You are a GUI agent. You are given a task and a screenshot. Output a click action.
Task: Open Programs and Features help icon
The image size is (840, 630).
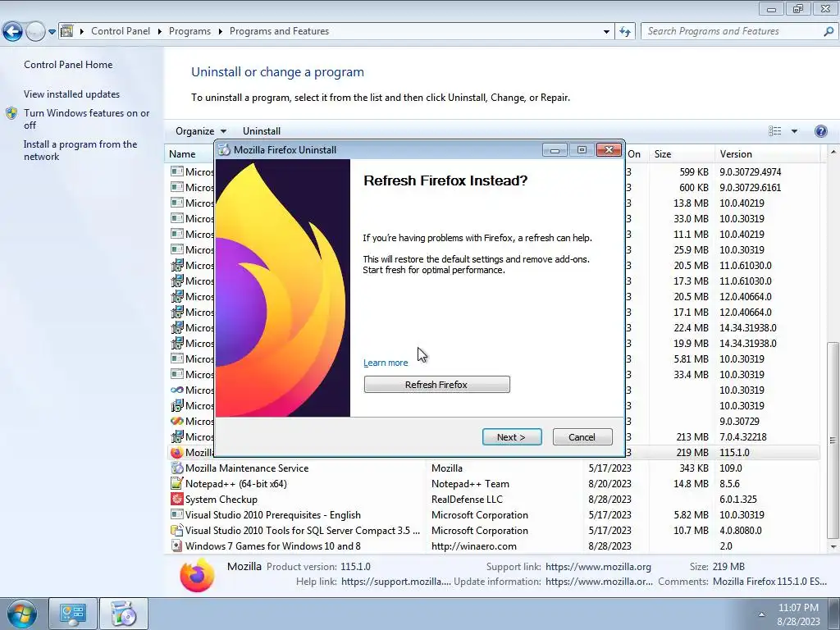820,130
